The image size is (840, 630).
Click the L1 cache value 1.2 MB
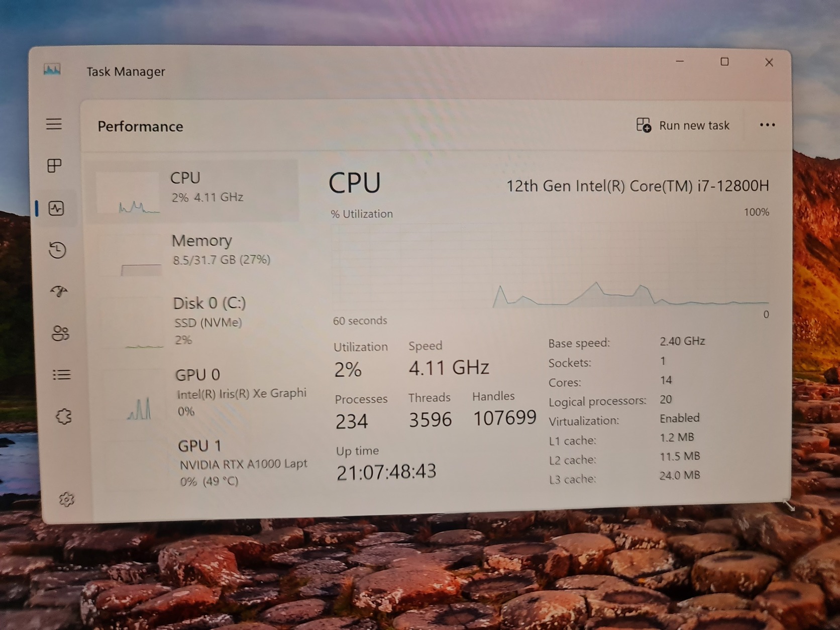click(x=677, y=437)
